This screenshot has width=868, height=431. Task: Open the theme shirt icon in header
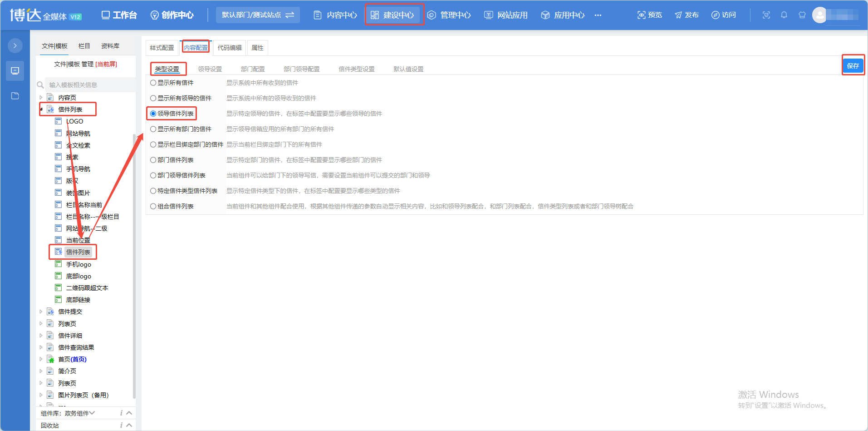pyautogui.click(x=802, y=15)
